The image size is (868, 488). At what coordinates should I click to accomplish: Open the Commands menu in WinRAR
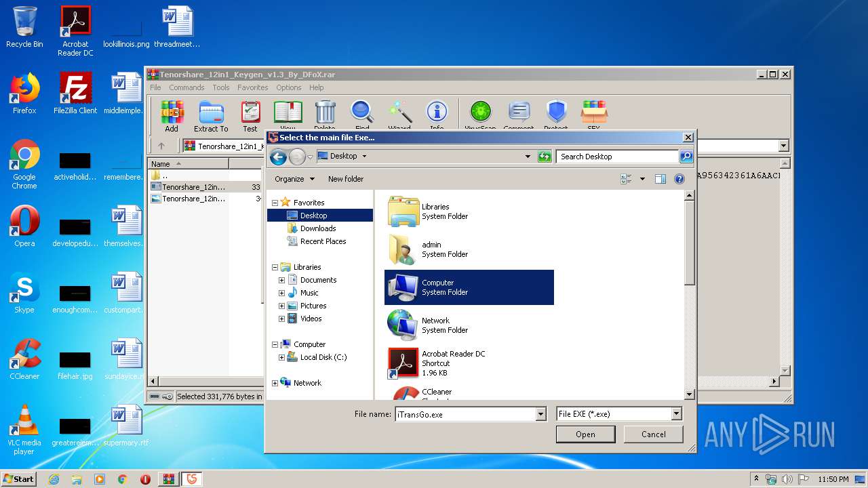tap(186, 87)
